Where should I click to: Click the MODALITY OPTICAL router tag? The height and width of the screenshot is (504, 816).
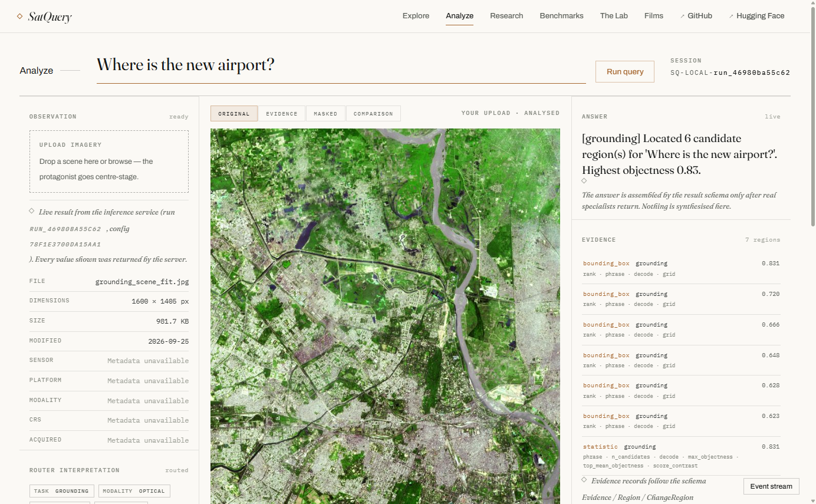134,491
